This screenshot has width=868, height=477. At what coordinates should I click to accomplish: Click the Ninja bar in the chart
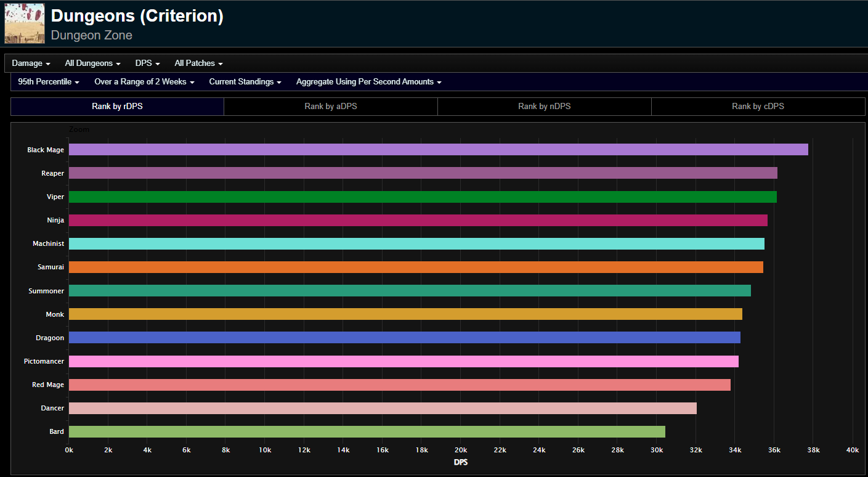[418, 220]
